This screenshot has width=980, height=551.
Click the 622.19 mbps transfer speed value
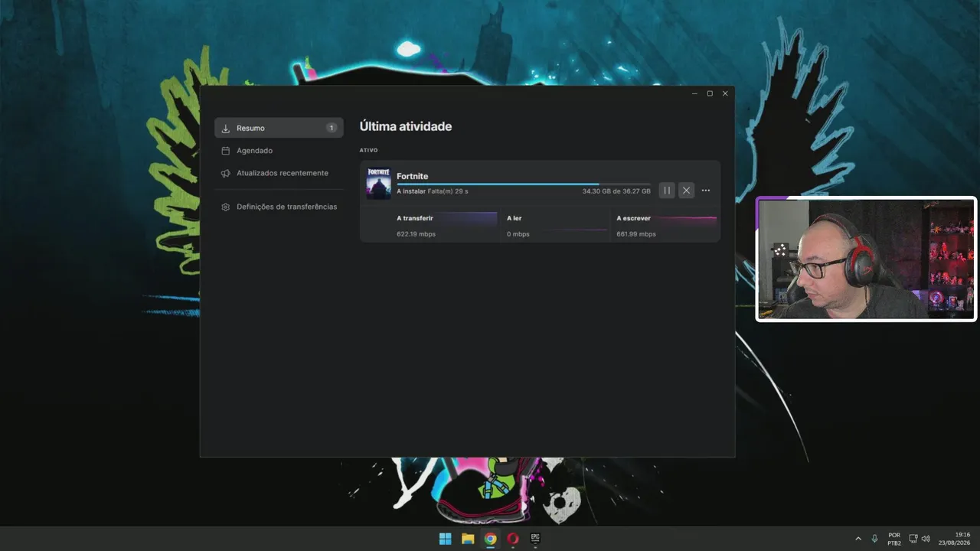[416, 234]
